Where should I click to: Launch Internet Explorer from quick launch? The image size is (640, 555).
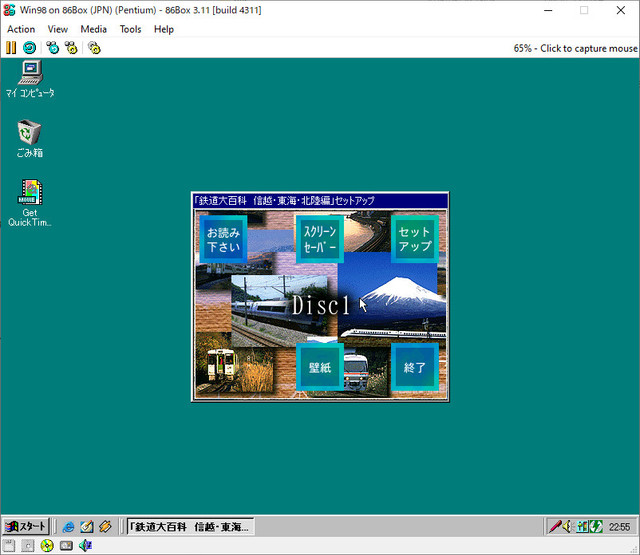click(68, 526)
